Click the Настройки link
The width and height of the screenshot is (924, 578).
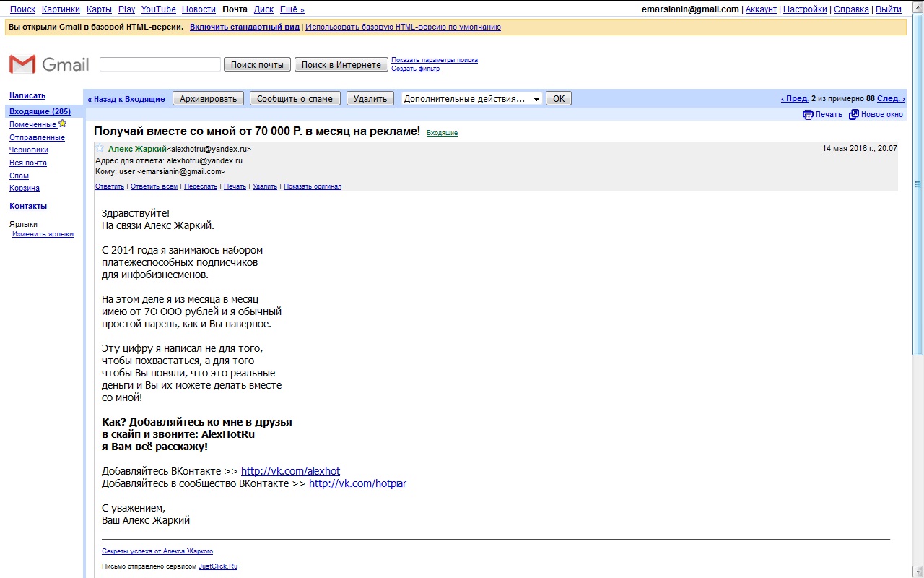[805, 9]
